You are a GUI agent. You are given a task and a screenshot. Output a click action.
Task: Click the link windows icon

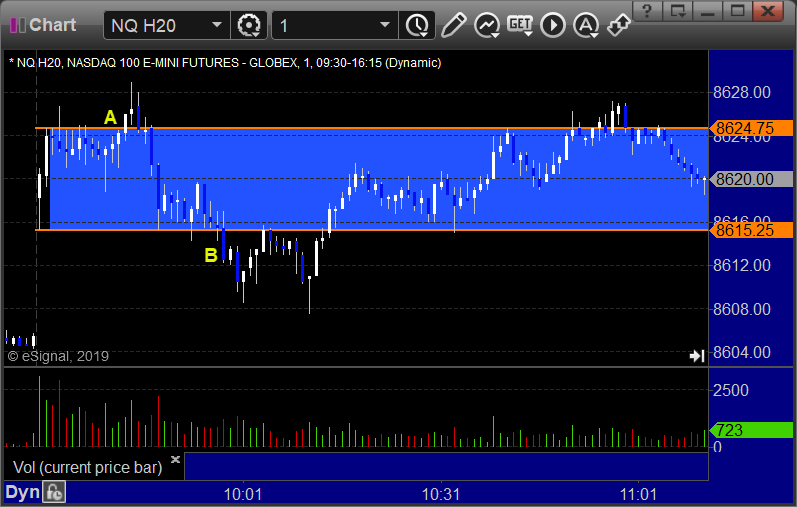pos(619,25)
